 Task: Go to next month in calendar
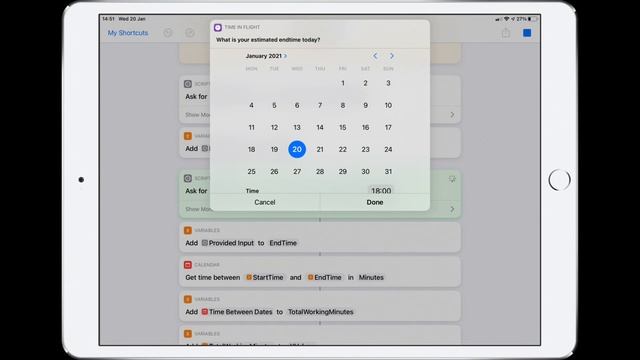coord(391,56)
